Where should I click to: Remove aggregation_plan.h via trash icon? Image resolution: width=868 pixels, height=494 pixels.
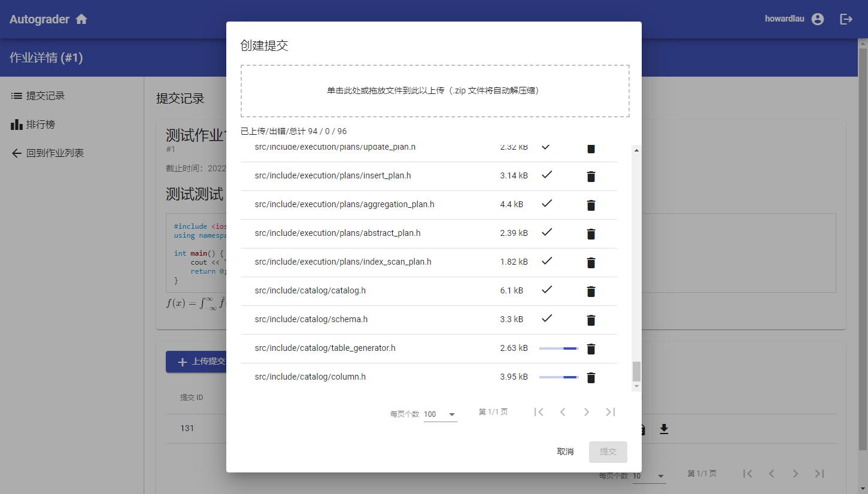pyautogui.click(x=591, y=205)
